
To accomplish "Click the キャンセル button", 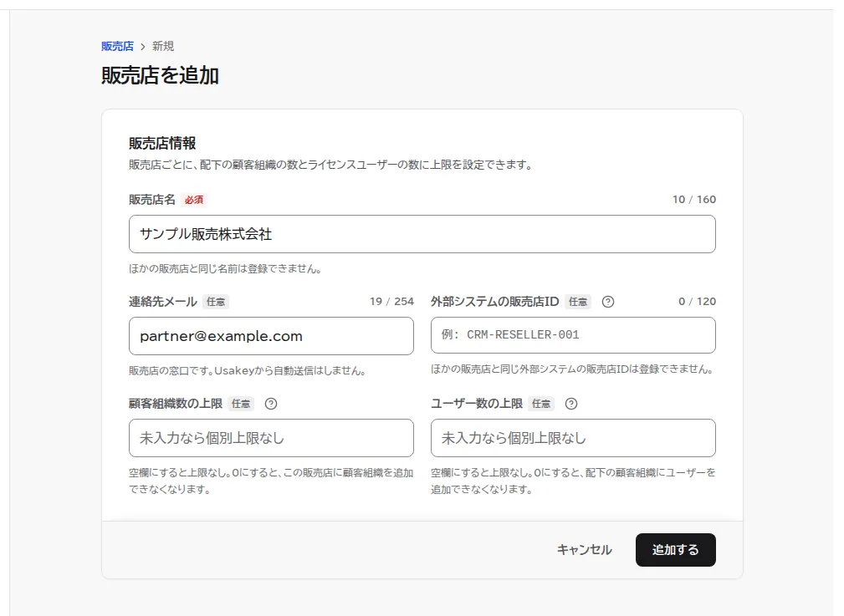I will (584, 550).
